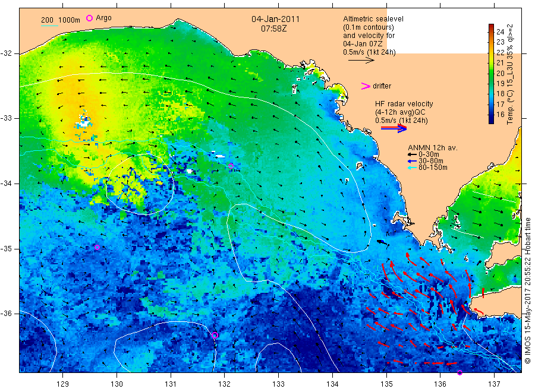535x392 pixels.
Task: Click the '04-Jan 07Z' text
Action: click(363, 44)
